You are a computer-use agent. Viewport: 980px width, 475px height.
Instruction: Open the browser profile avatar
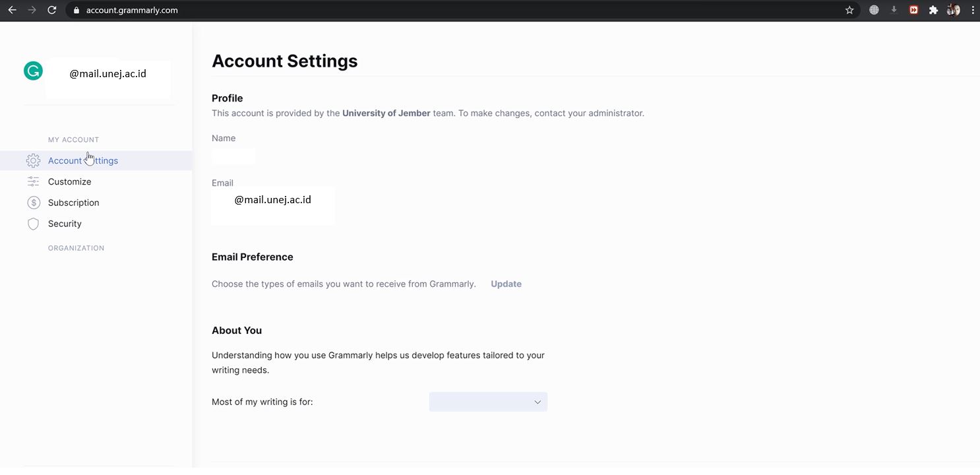(x=953, y=10)
